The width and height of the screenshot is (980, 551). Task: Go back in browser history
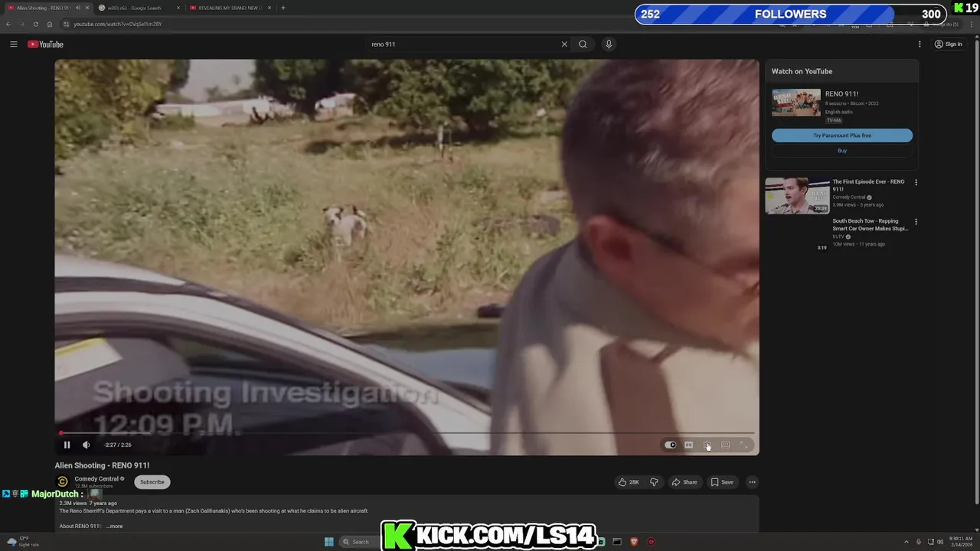pyautogui.click(x=8, y=24)
